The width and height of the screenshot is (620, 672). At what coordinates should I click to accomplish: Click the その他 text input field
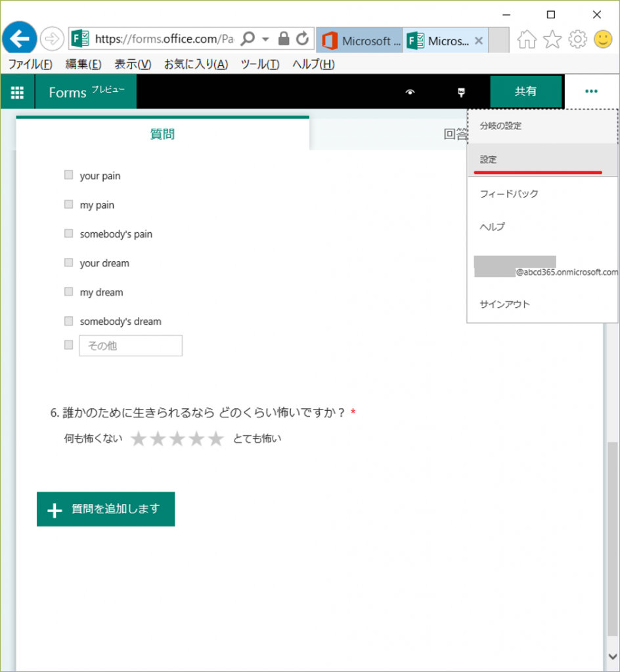tap(130, 346)
